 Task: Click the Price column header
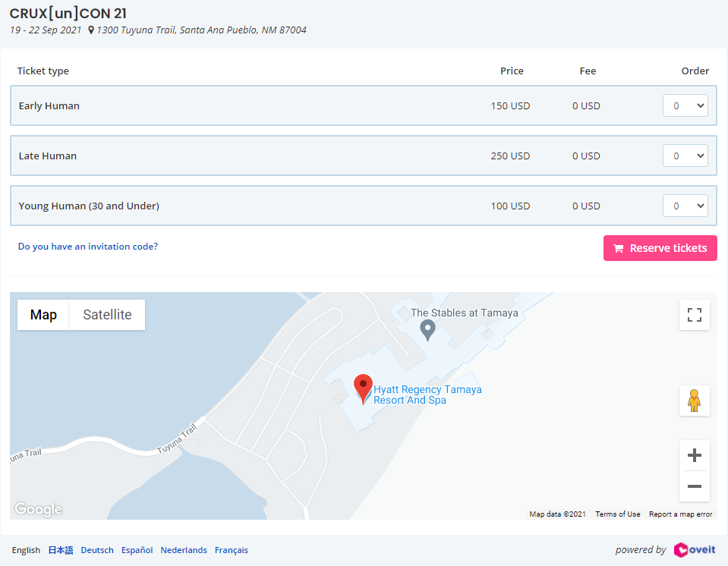point(512,71)
